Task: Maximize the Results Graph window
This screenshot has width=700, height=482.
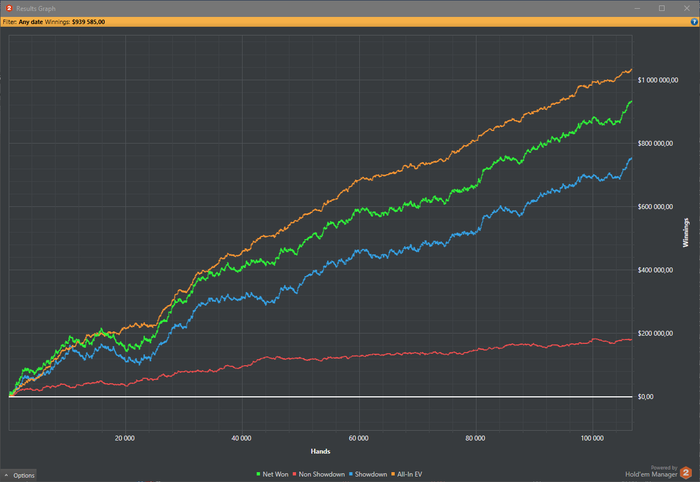Action: pos(662,8)
